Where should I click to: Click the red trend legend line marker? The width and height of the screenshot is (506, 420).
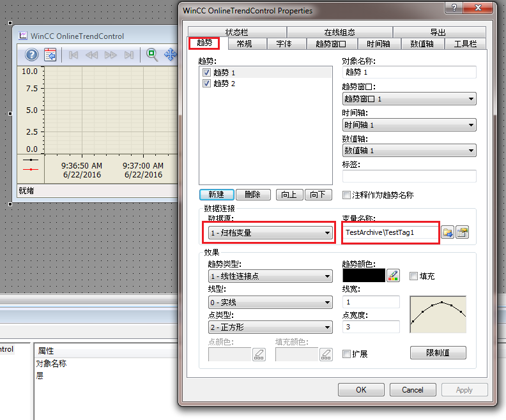[31, 169]
